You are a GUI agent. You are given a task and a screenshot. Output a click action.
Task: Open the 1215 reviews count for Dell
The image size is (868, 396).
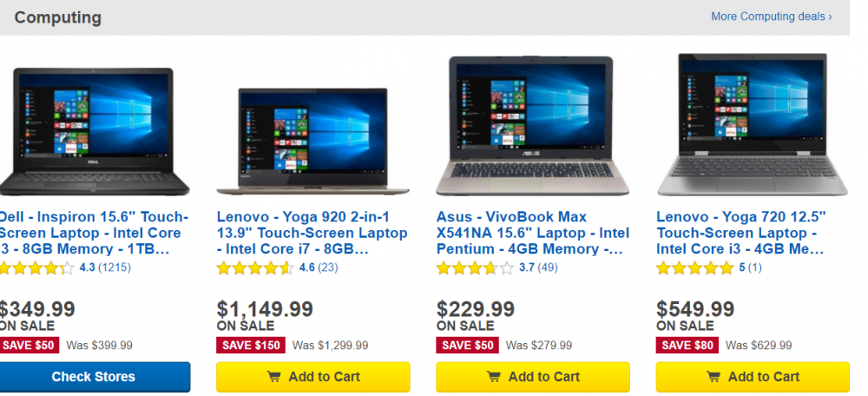115,268
